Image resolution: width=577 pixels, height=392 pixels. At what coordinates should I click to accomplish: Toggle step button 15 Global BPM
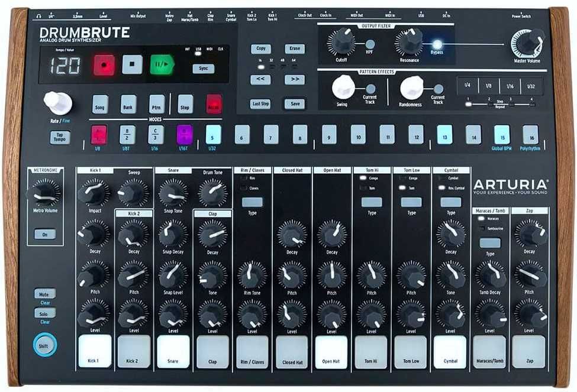(502, 135)
